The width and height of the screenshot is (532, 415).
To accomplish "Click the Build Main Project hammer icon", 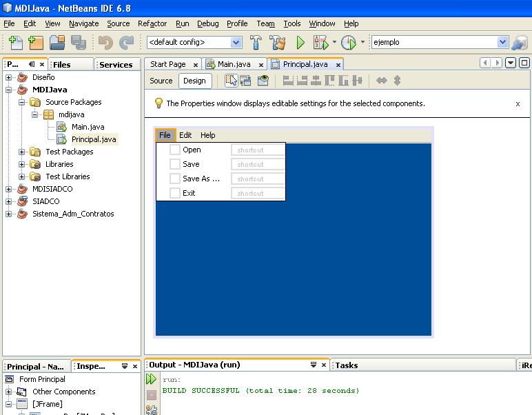I will pyautogui.click(x=256, y=43).
